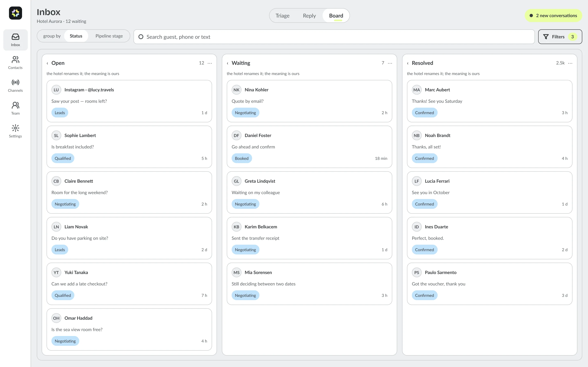Open Settings gear in sidebar

pos(15,131)
